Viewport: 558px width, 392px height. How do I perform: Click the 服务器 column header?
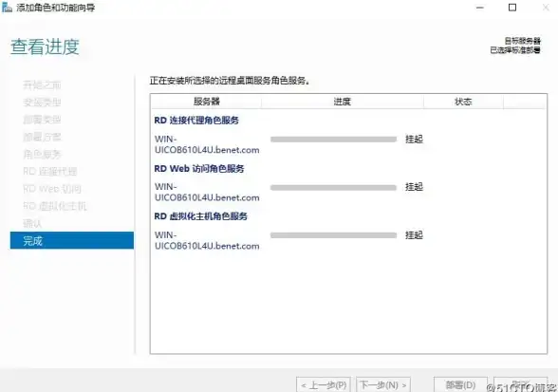207,102
